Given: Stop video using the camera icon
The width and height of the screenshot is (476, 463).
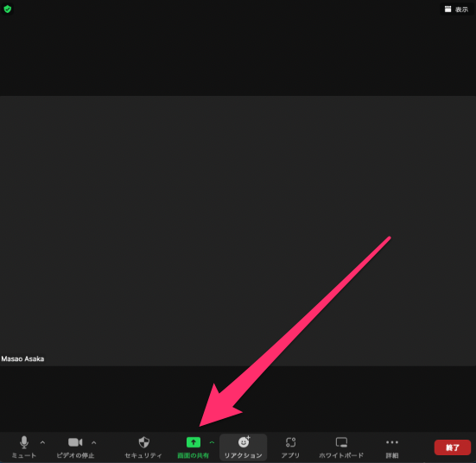Looking at the screenshot, I should pyautogui.click(x=75, y=442).
